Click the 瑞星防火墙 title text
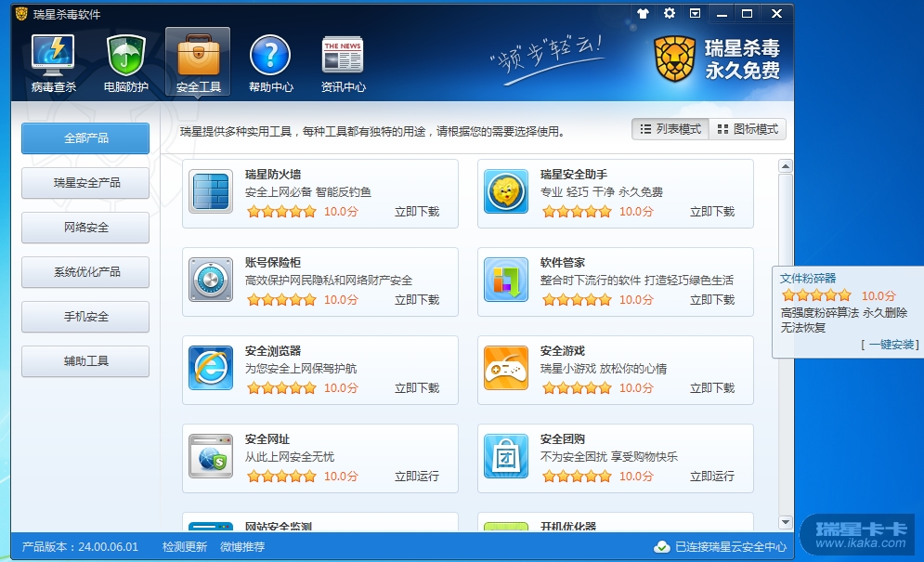Viewport: 924px width, 562px height. [x=273, y=175]
